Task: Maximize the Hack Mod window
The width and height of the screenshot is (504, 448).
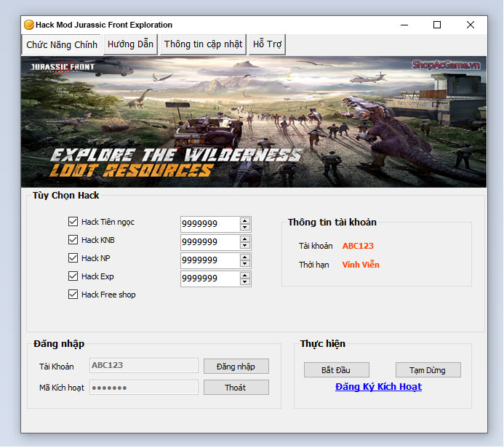Action: pos(437,25)
